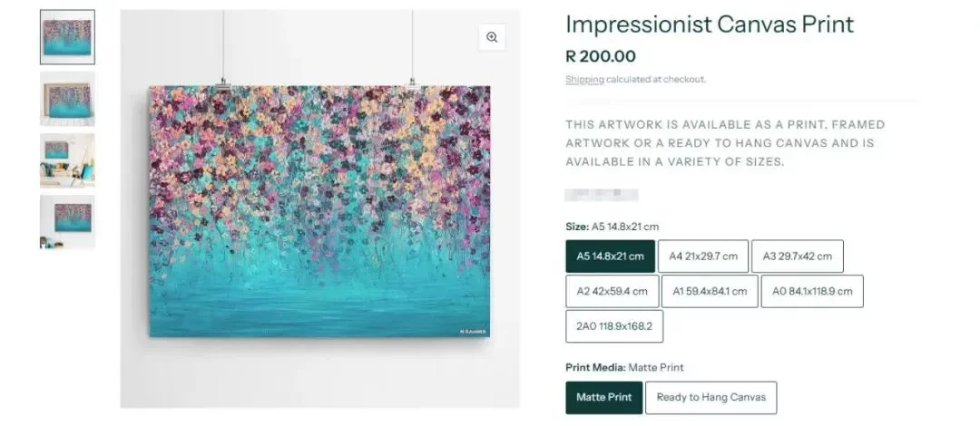The width and height of the screenshot is (980, 426).
Task: Open thumbnail of canvas leaning on floor
Action: [67, 99]
